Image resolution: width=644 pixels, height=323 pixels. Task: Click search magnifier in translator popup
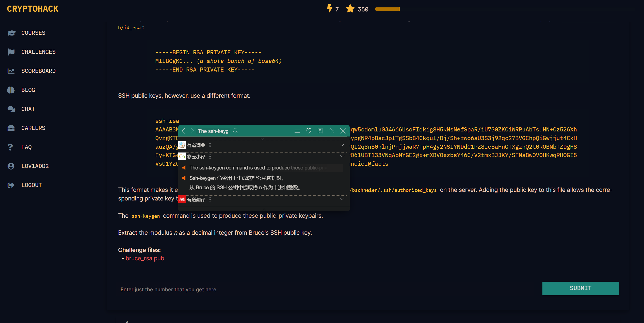(235, 131)
